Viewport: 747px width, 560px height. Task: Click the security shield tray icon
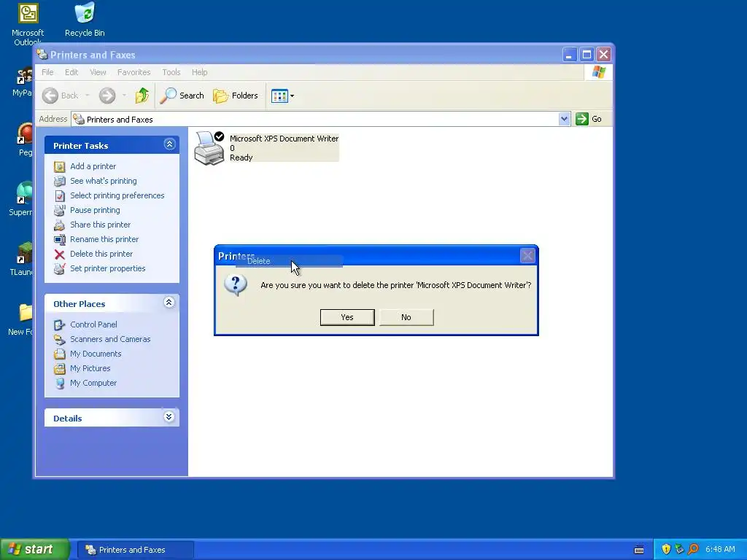click(x=666, y=550)
